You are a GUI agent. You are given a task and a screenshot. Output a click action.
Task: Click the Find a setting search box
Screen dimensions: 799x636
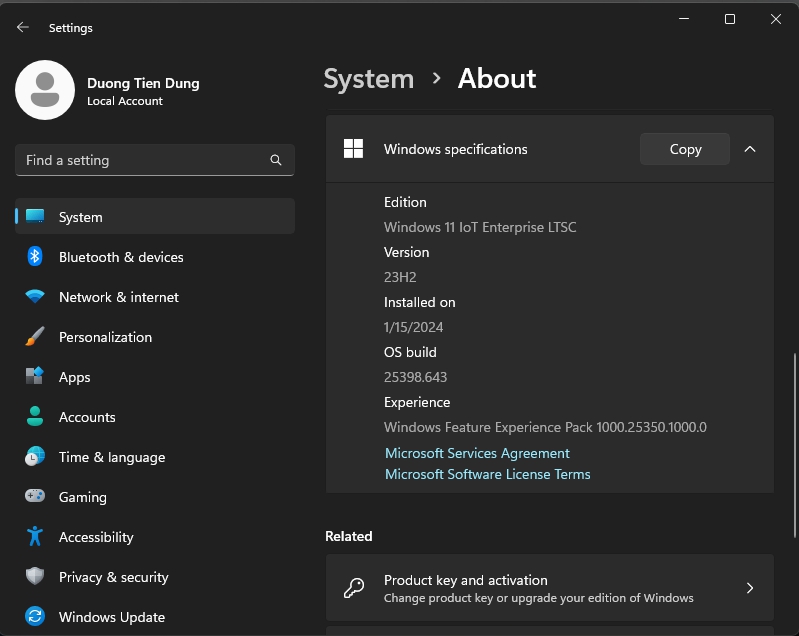145,160
